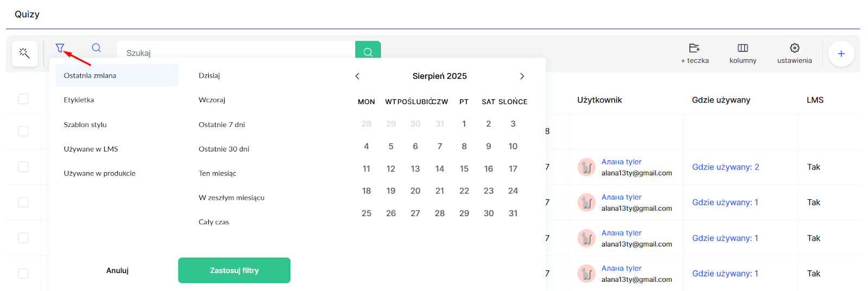The height and width of the screenshot is (291, 868).
Task: Open ustawienia settings gear
Action: pos(794,53)
